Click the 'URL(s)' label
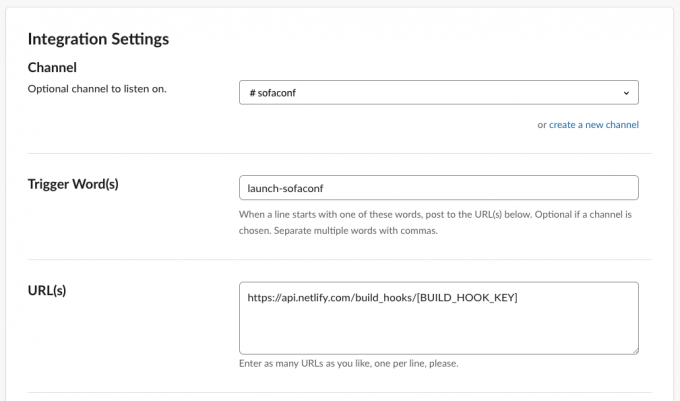680x401 pixels. coord(47,290)
